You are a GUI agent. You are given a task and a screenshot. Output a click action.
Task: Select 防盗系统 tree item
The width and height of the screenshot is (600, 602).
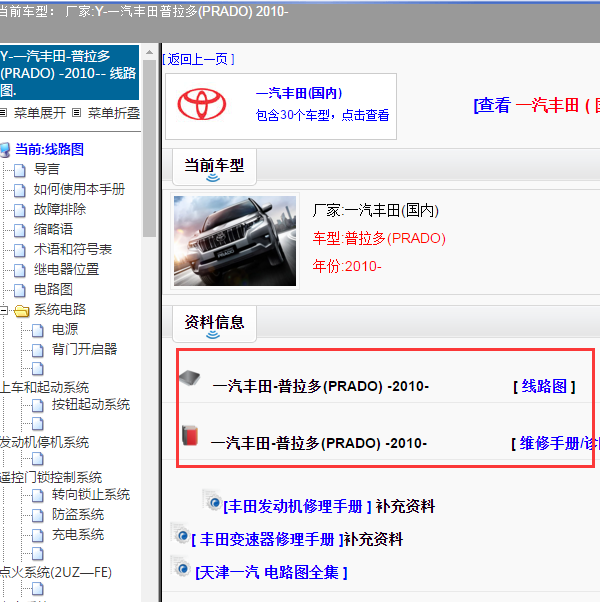click(x=78, y=514)
